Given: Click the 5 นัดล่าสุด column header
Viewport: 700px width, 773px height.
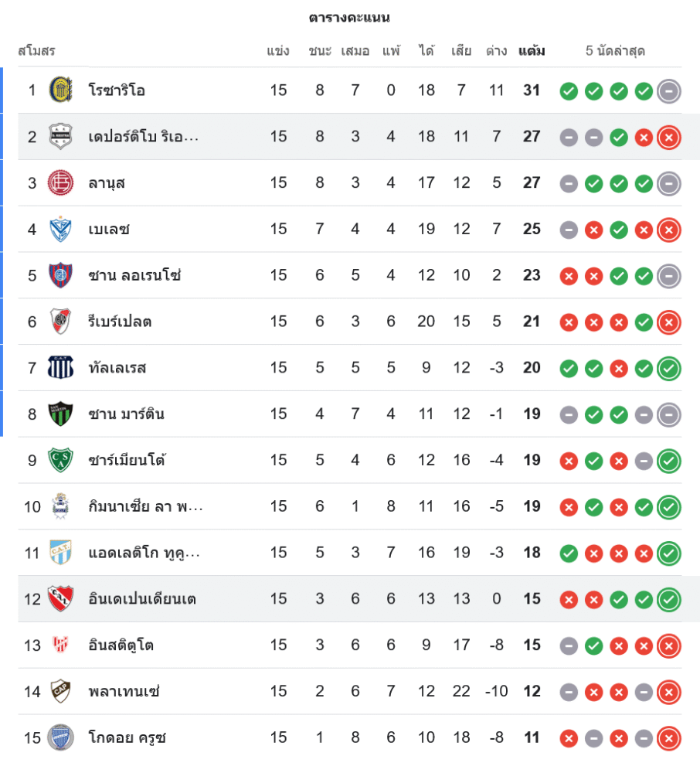Looking at the screenshot, I should point(615,51).
